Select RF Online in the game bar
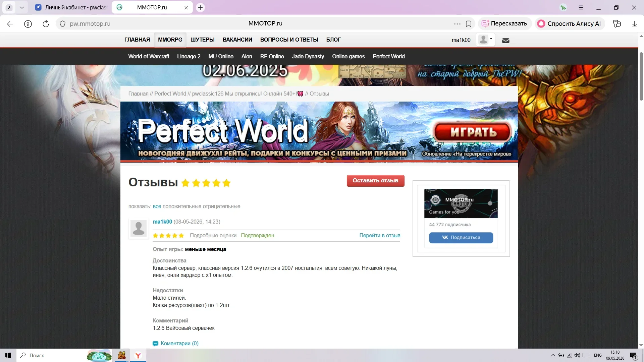This screenshot has height=362, width=644. coord(272,56)
